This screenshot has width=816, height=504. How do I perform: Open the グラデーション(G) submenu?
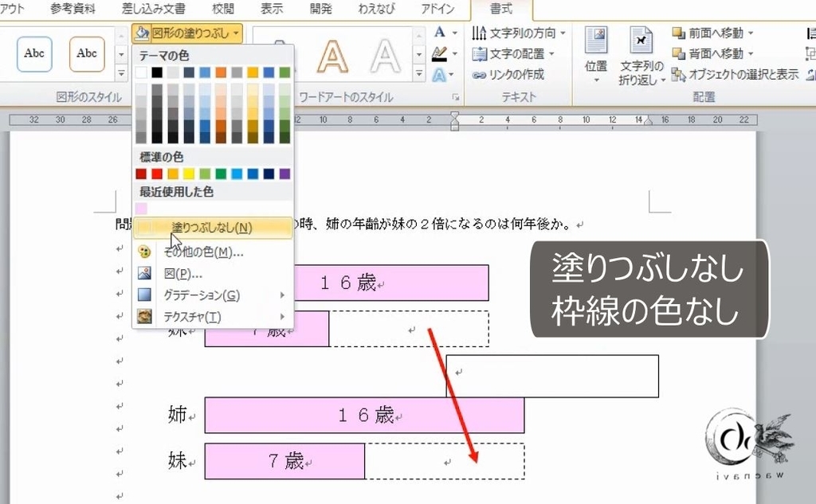click(x=214, y=295)
